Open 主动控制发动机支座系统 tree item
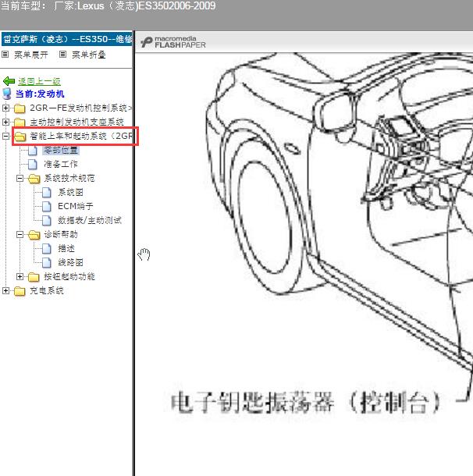 pos(76,122)
